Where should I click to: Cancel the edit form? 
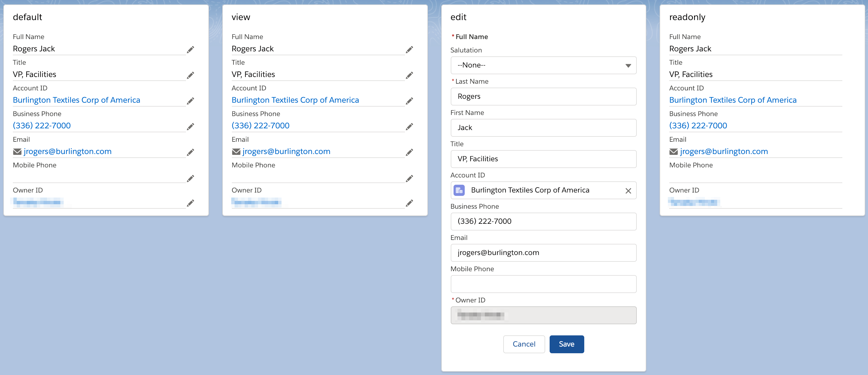pyautogui.click(x=524, y=344)
